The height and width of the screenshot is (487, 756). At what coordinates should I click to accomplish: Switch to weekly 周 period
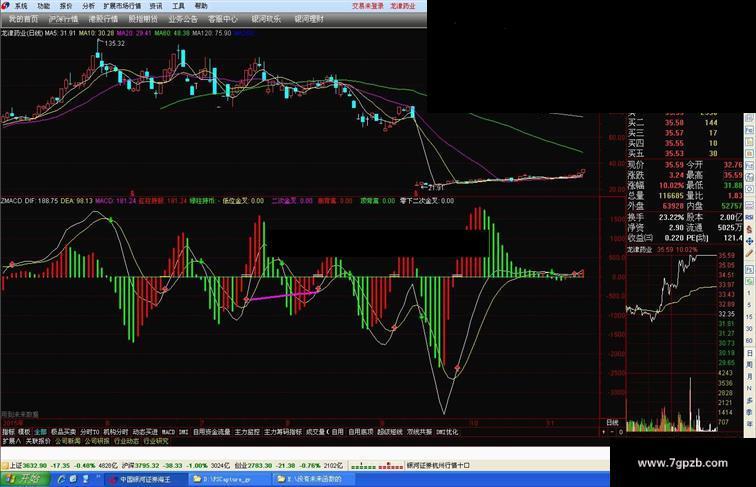(749, 365)
